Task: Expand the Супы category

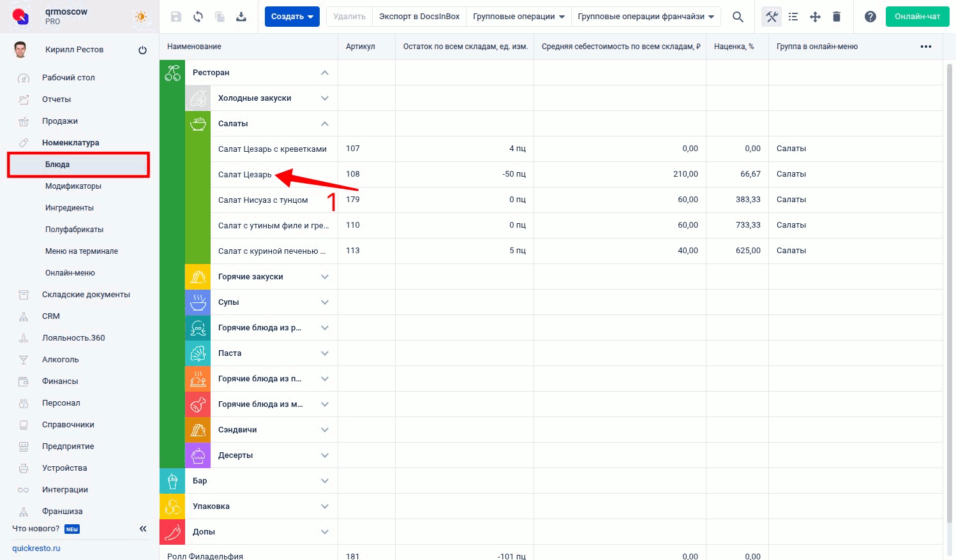Action: tap(325, 302)
